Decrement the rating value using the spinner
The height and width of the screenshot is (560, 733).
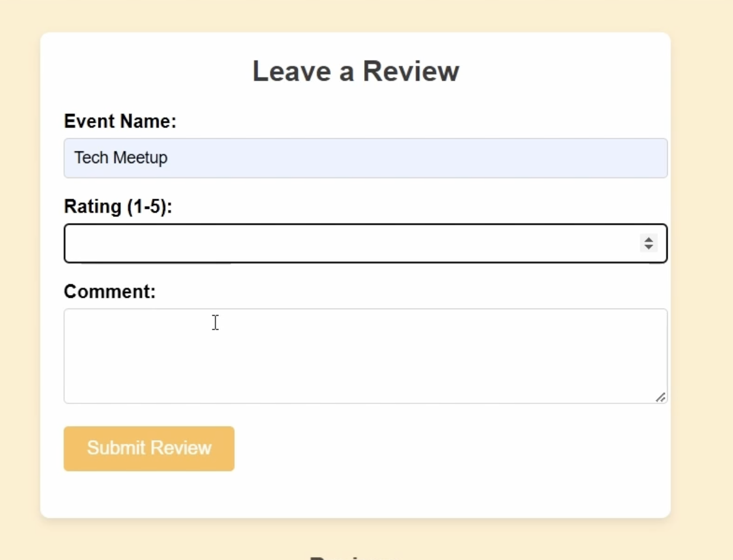[648, 247]
